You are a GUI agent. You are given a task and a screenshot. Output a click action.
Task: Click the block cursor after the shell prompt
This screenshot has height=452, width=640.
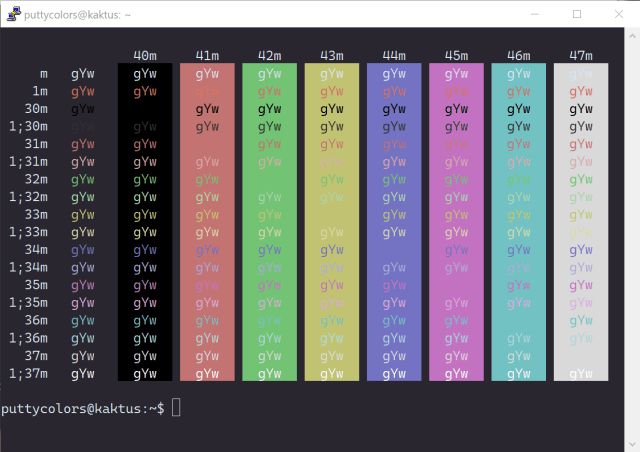coord(177,407)
